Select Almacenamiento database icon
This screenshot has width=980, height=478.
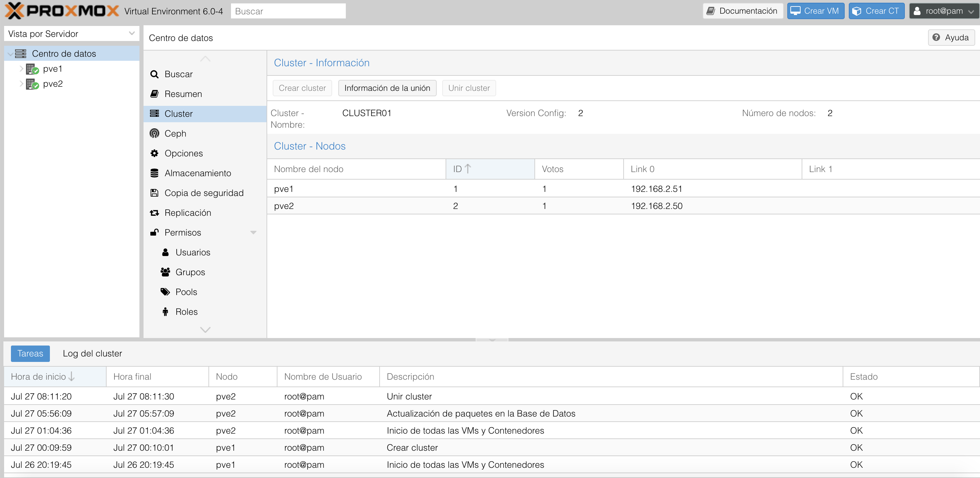point(154,173)
